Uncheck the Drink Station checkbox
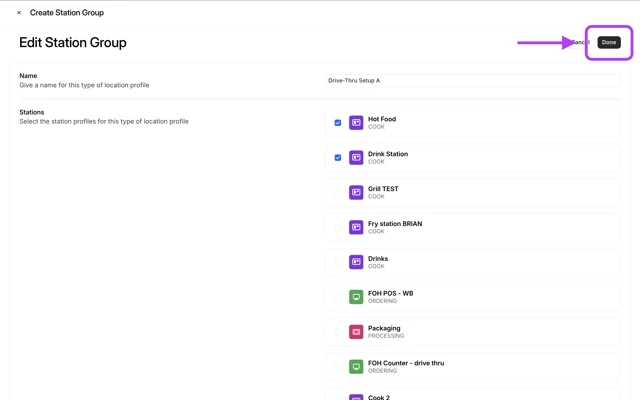The width and height of the screenshot is (640, 400). [x=338, y=158]
